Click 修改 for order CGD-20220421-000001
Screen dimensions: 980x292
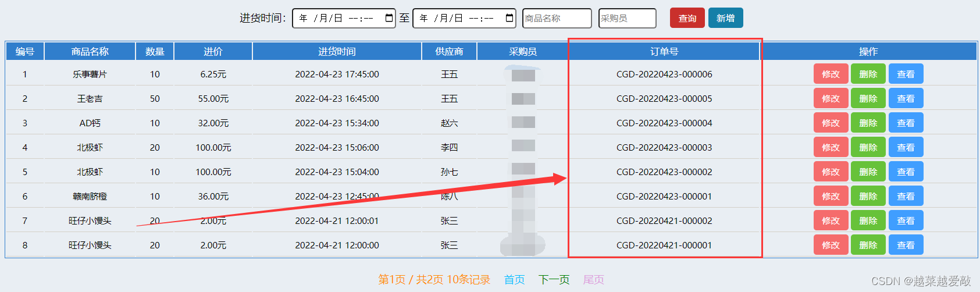(831, 245)
